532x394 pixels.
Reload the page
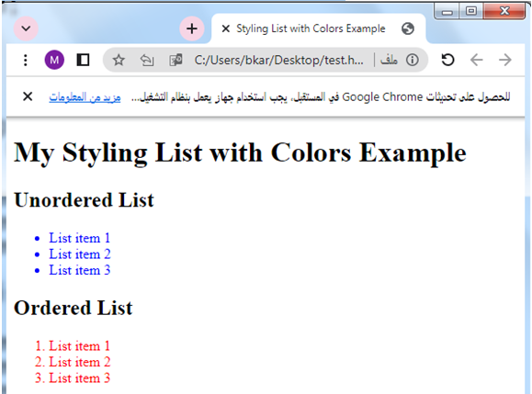(447, 60)
